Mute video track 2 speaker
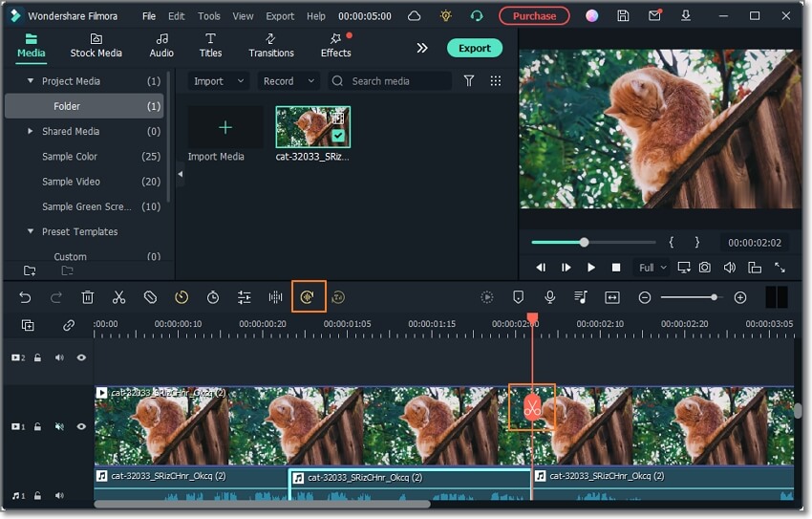This screenshot has height=519, width=812. [59, 357]
